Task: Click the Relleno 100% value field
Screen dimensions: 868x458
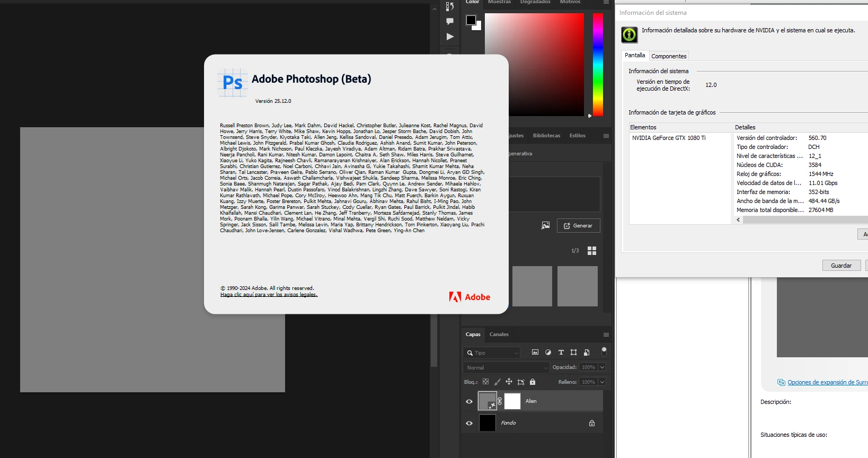Action: click(x=588, y=382)
